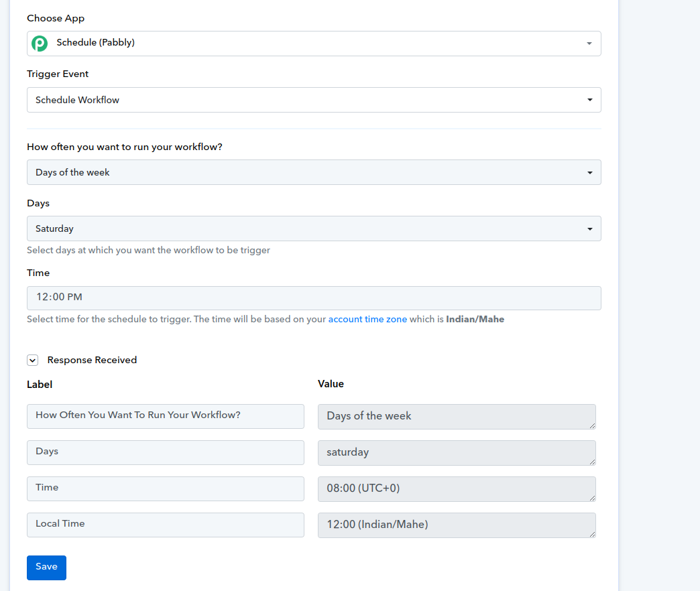The width and height of the screenshot is (700, 591).
Task: Click the 'Label' column header
Action: click(40, 385)
